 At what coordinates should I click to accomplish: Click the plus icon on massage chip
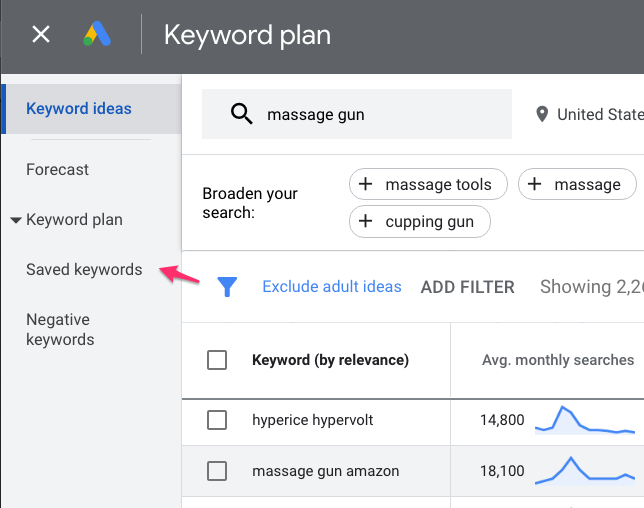pyautogui.click(x=534, y=184)
